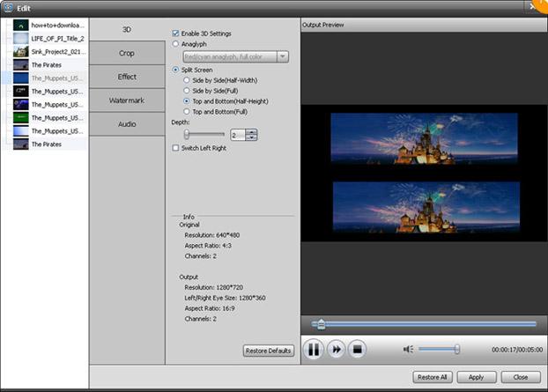The width and height of the screenshot is (548, 392).
Task: Select first The Pirates file thumbnail
Action: pos(21,64)
